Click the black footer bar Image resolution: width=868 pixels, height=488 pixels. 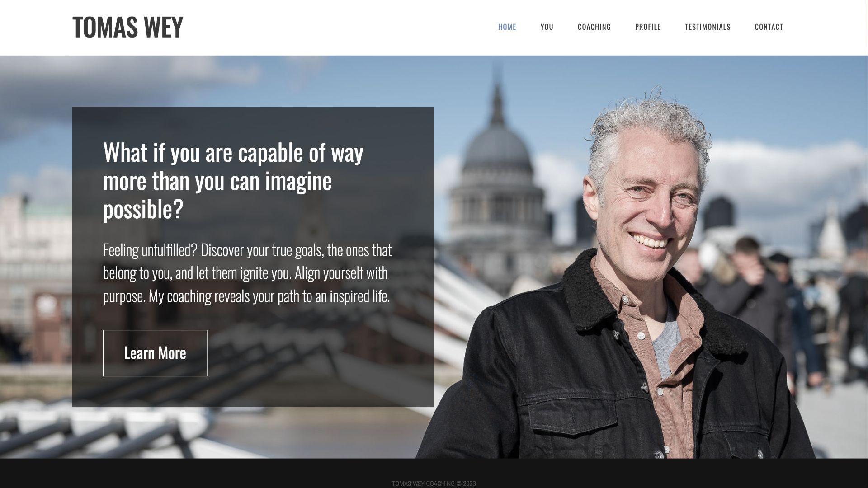434,473
